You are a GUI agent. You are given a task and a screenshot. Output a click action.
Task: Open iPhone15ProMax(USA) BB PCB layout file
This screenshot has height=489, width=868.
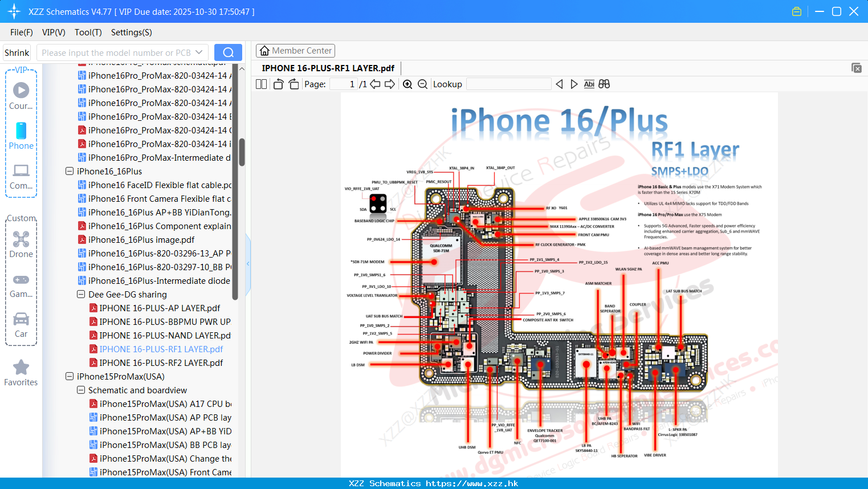160,445
